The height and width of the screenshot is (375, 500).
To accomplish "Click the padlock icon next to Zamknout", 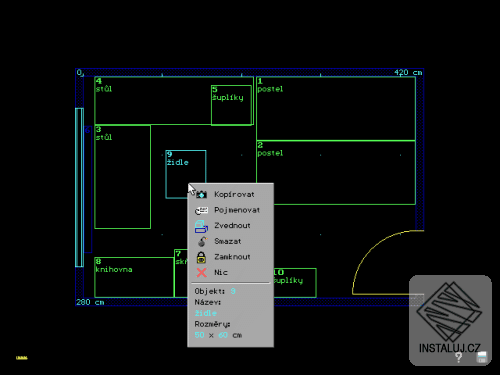I will point(201,257).
